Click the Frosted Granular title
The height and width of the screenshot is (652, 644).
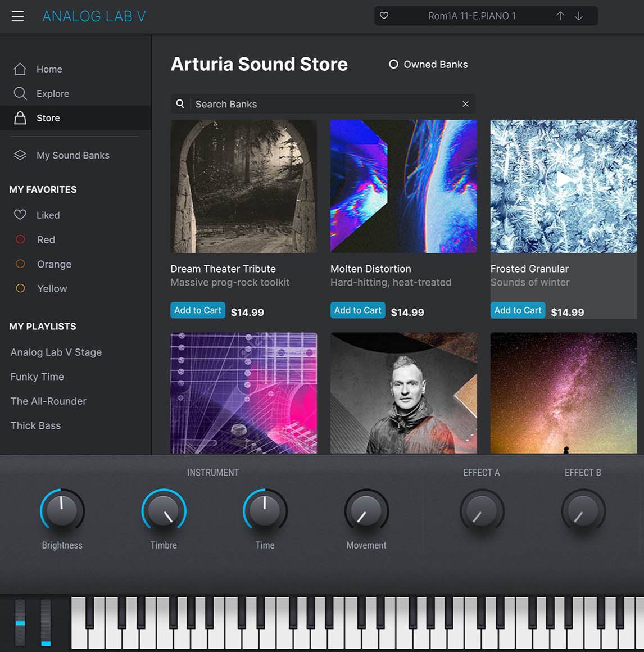pyautogui.click(x=530, y=269)
